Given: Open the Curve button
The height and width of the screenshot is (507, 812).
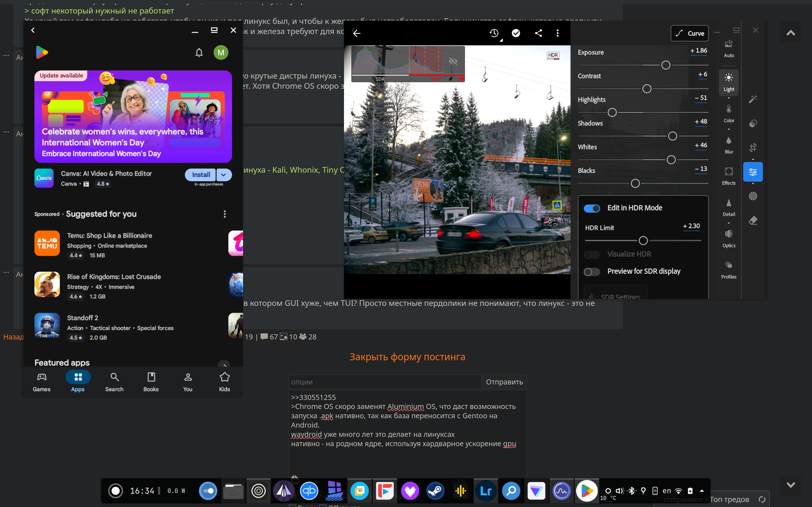Looking at the screenshot, I should [690, 33].
